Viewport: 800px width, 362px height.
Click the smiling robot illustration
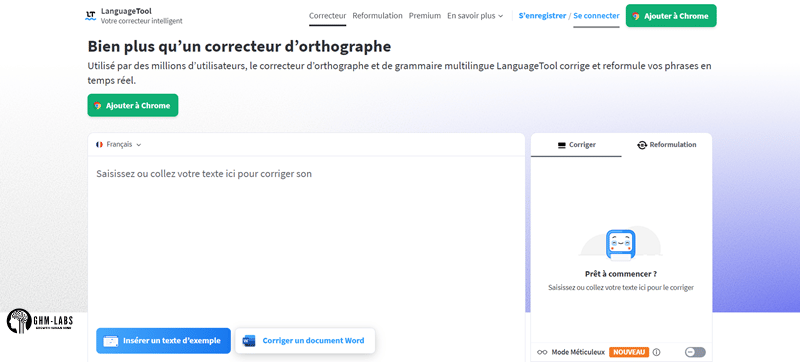tap(620, 245)
